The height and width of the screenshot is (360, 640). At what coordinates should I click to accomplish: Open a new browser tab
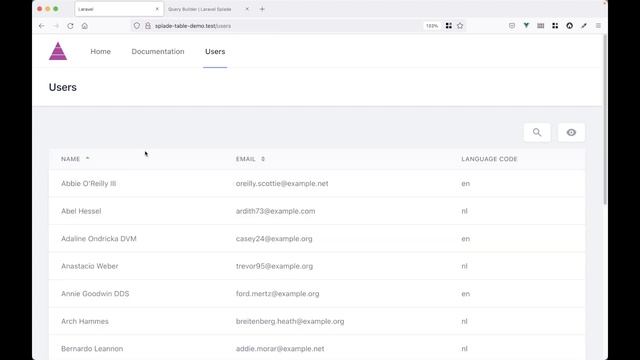[262, 9]
